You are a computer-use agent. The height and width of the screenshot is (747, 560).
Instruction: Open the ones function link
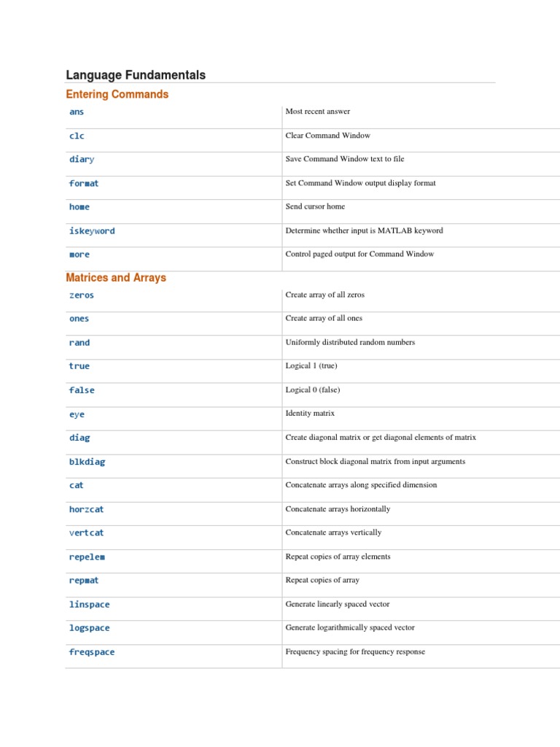pyautogui.click(x=79, y=319)
